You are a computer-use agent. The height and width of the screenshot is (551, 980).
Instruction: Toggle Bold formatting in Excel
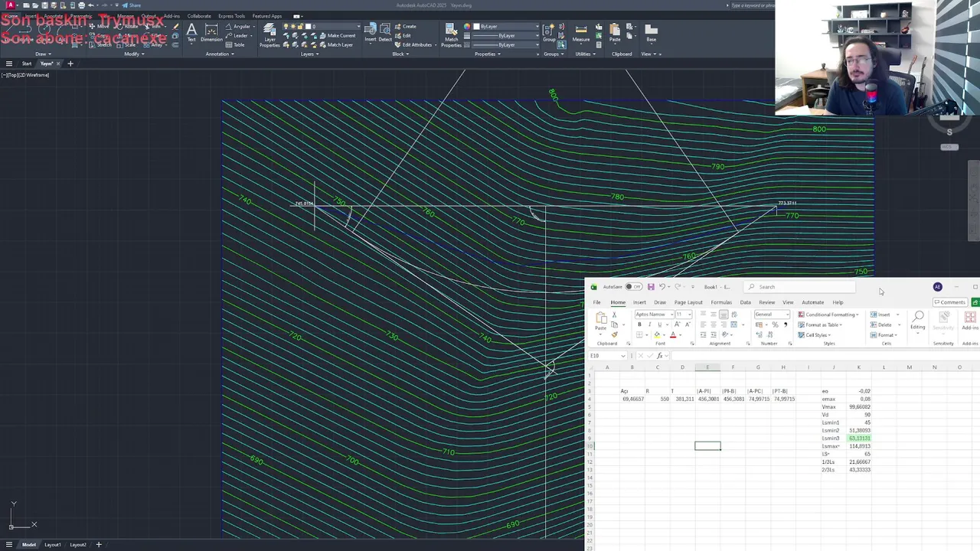pyautogui.click(x=640, y=324)
